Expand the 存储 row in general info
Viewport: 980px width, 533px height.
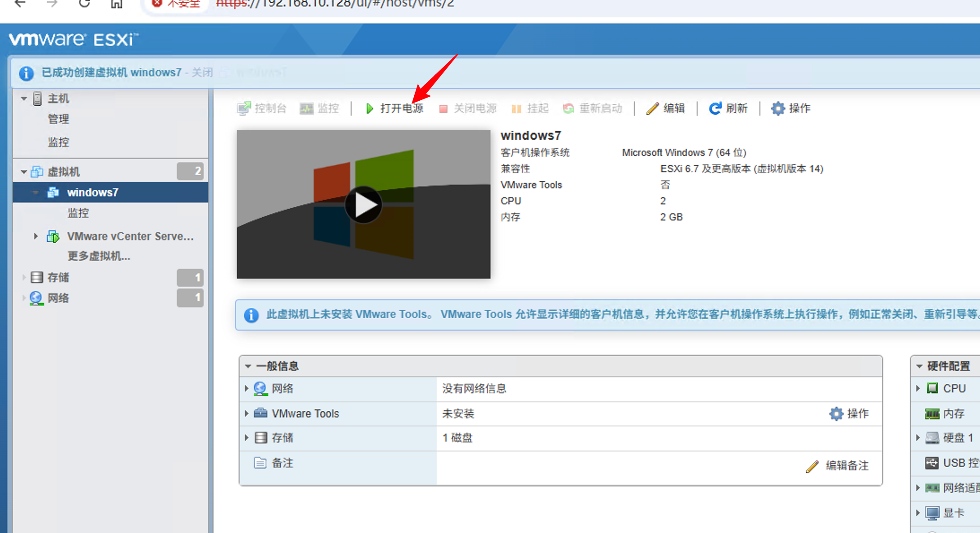[x=247, y=438]
